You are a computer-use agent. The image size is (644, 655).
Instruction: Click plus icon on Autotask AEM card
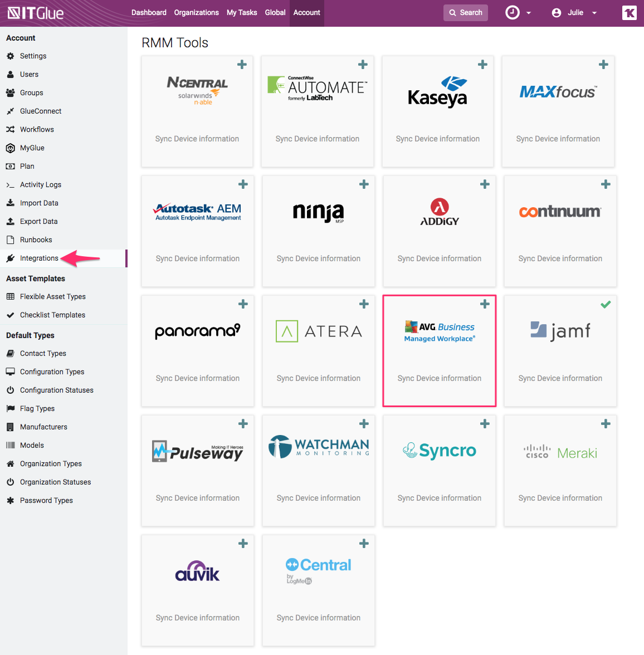(243, 184)
